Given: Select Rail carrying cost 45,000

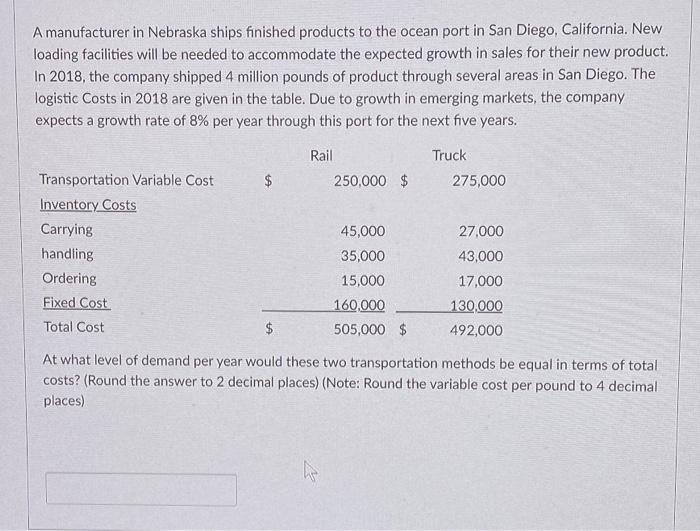Looking at the screenshot, I should pos(363,231).
